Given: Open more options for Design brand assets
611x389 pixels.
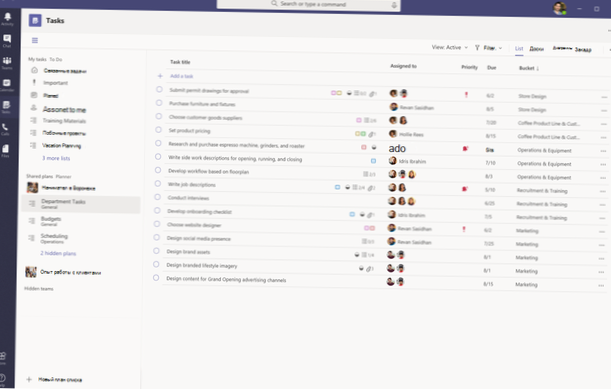Looking at the screenshot, I should pos(602,258).
